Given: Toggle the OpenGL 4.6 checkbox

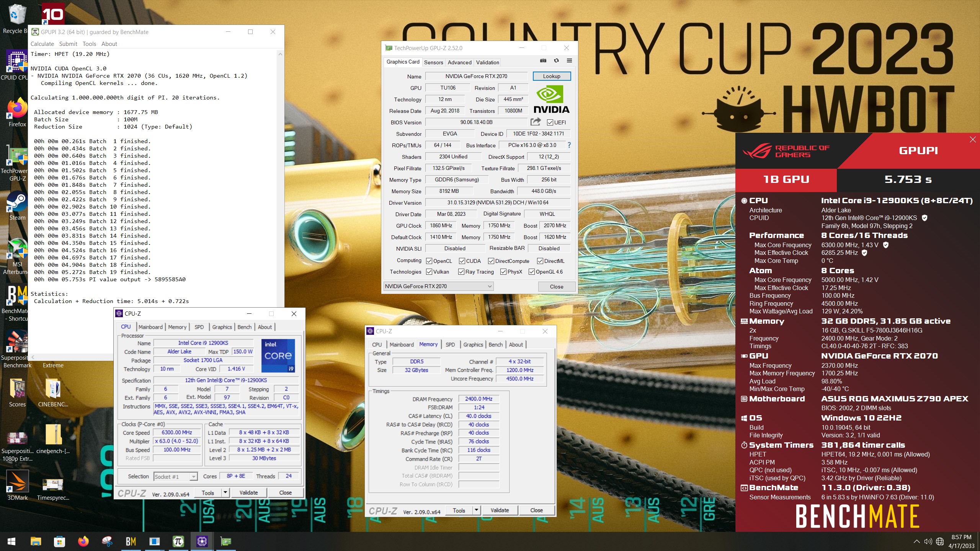Looking at the screenshot, I should 532,272.
